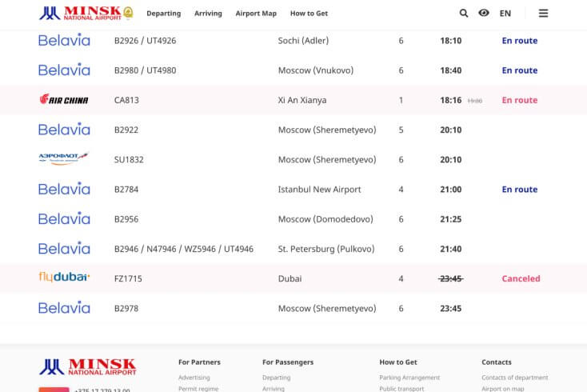The height and width of the screenshot is (392, 587).
Task: Open the Departing menu item
Action: point(163,14)
